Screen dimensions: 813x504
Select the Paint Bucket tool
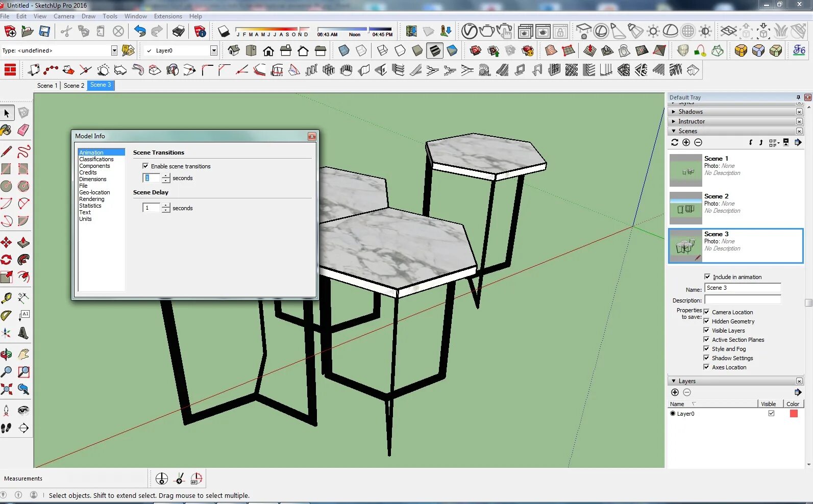[6, 131]
